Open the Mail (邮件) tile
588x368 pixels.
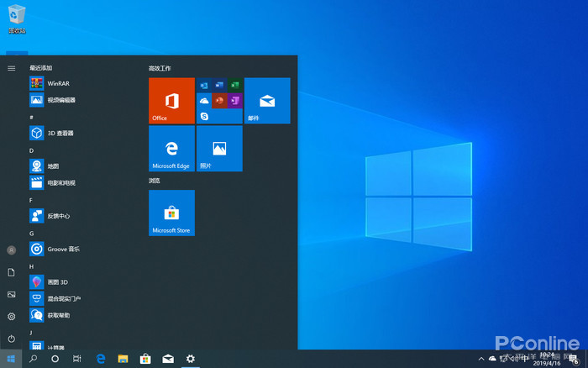(x=266, y=100)
